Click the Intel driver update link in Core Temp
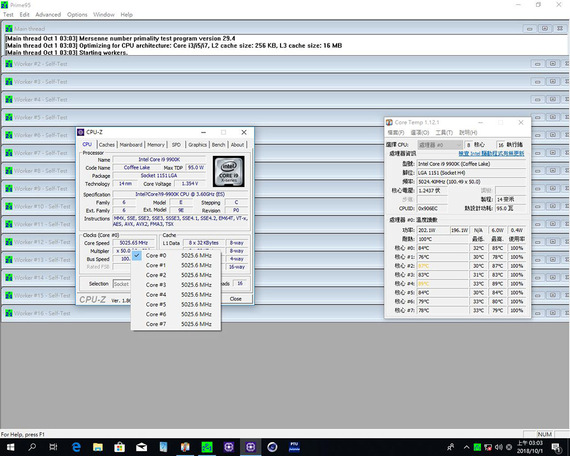The image size is (570, 456). (x=491, y=153)
